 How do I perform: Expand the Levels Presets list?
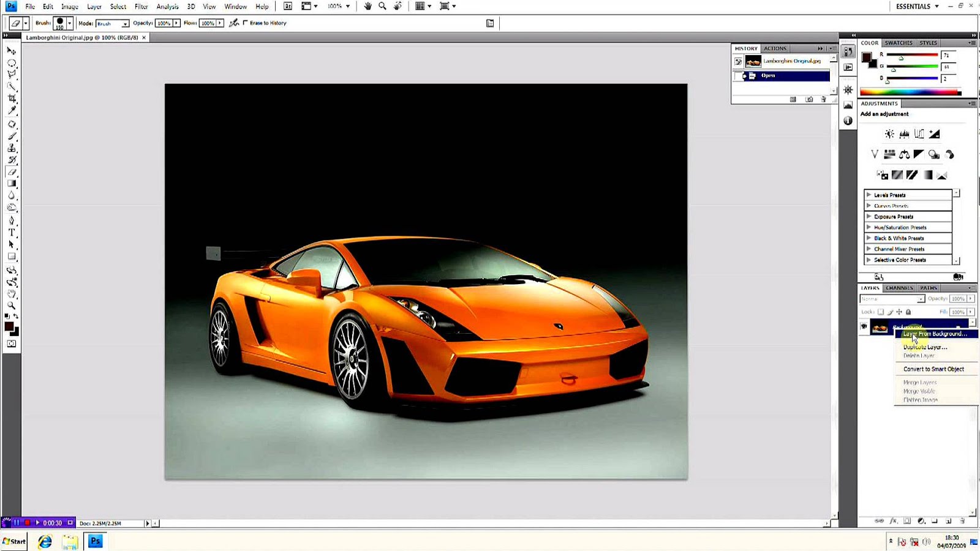pos(869,195)
